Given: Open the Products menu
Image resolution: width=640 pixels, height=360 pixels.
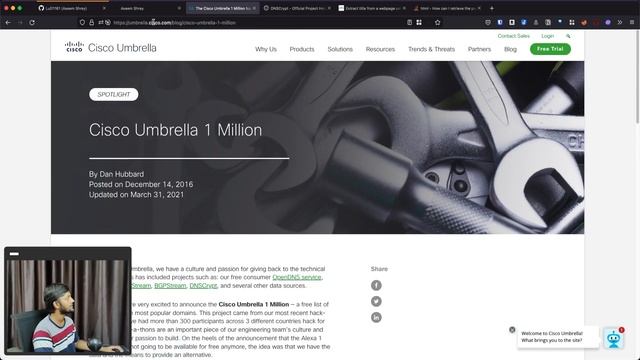Looking at the screenshot, I should click(x=302, y=49).
